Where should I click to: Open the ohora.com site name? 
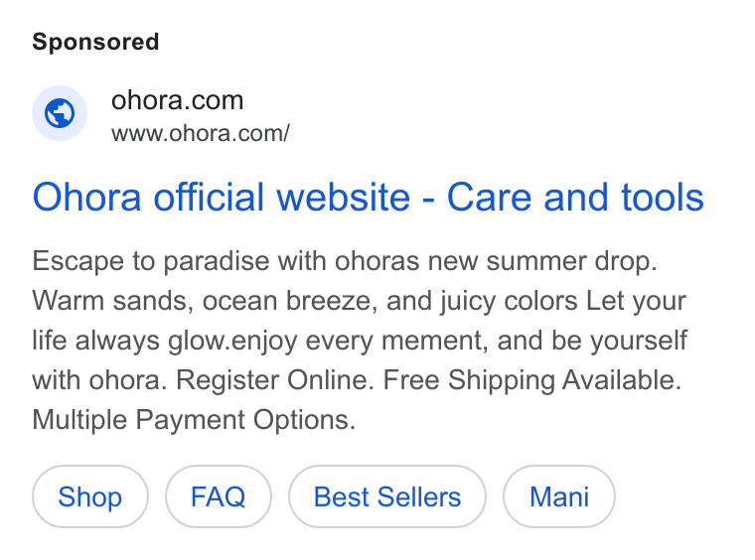[177, 100]
